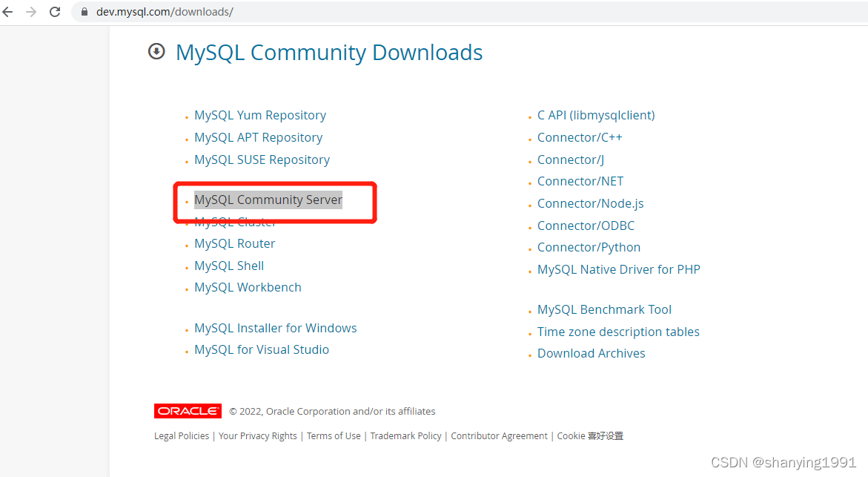
Task: View site security via the lock icon
Action: 85,12
